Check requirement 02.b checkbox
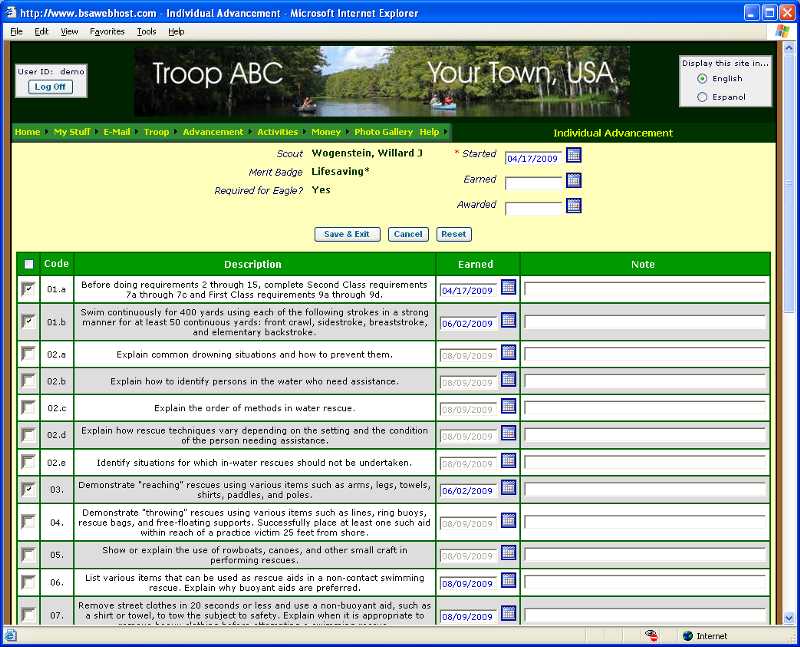Image resolution: width=800 pixels, height=647 pixels. 29,381
